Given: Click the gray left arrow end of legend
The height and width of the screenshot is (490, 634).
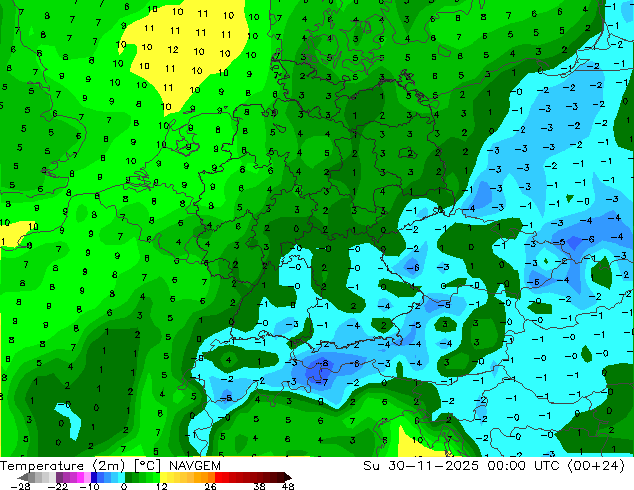Looking at the screenshot, I should click(x=23, y=477).
